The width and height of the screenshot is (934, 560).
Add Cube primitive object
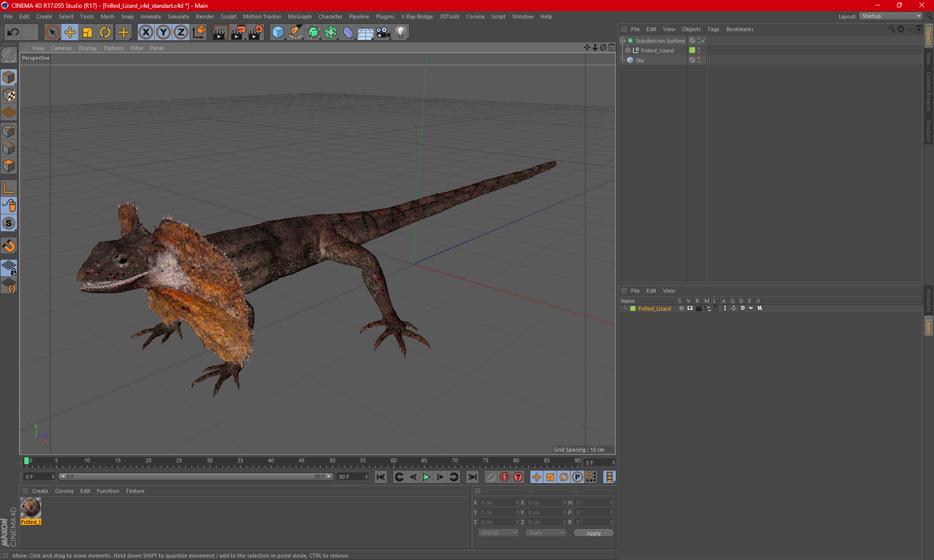click(x=278, y=33)
